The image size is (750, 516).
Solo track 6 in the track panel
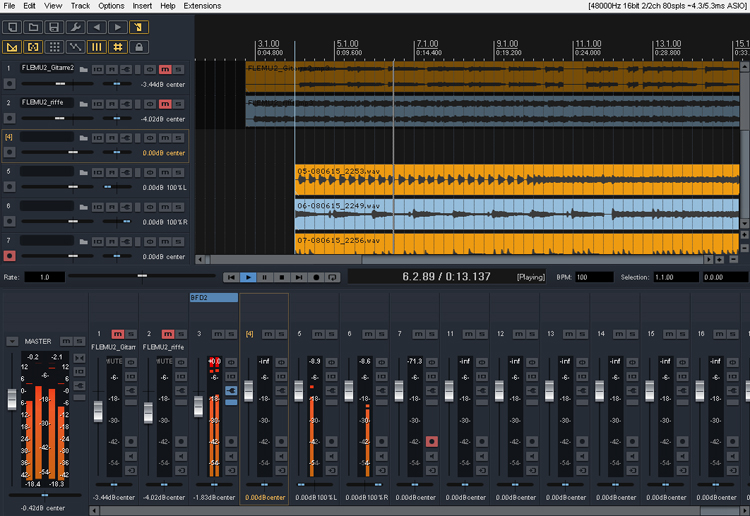[178, 207]
